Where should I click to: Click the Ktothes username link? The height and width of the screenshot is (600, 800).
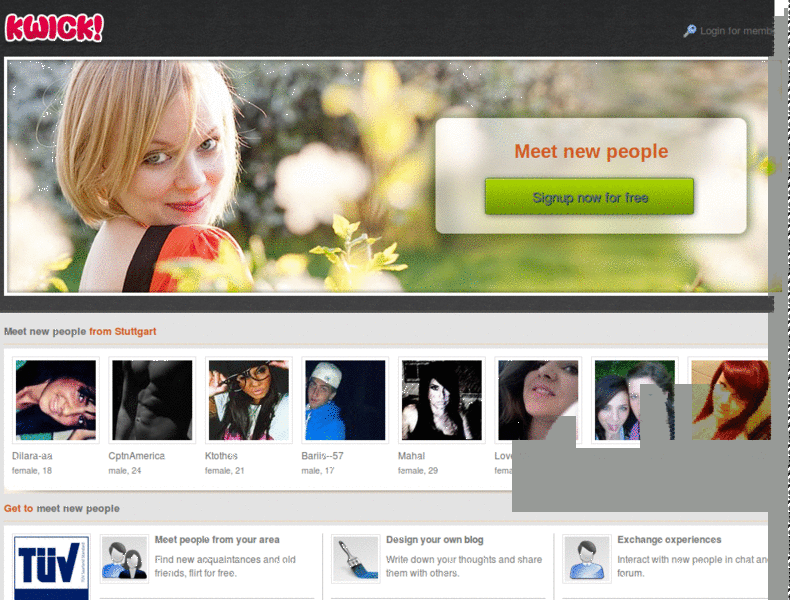221,456
